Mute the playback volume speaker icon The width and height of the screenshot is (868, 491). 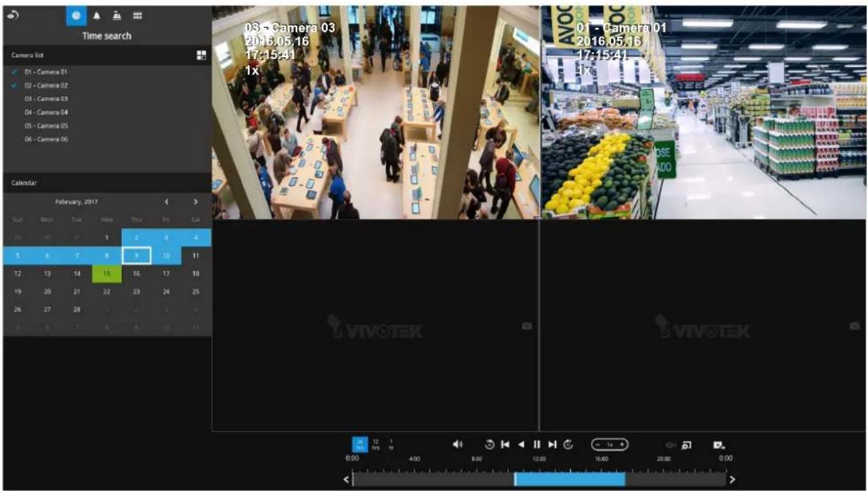(x=457, y=444)
